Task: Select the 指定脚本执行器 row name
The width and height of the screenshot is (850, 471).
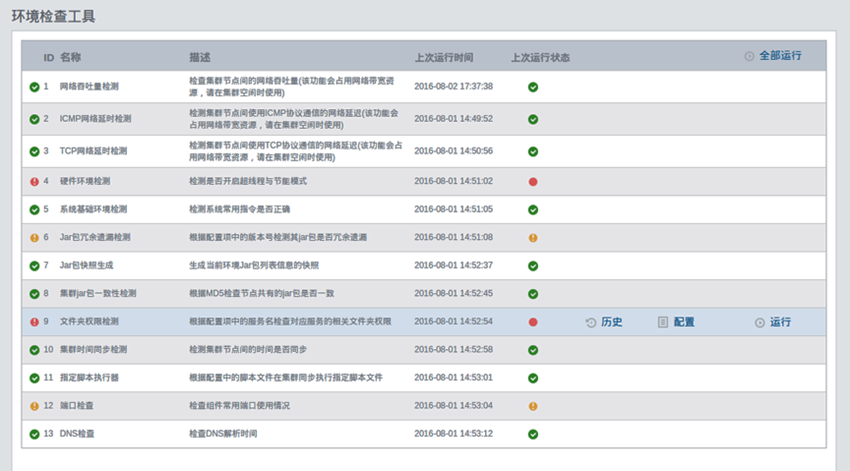Action: point(90,378)
